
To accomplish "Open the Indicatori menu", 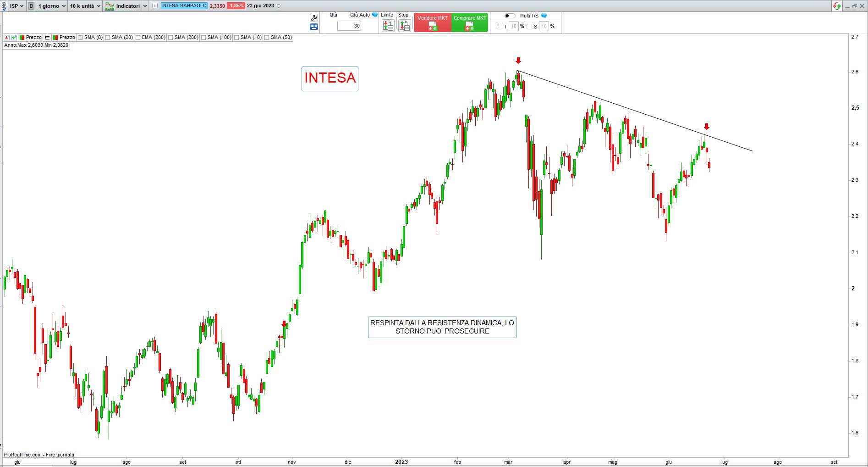I will (x=126, y=6).
